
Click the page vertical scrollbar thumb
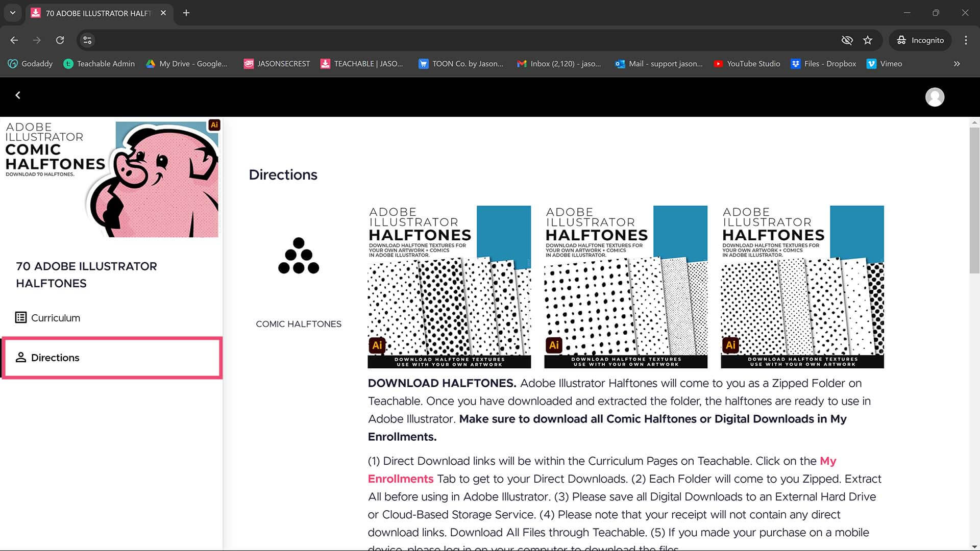point(974,200)
